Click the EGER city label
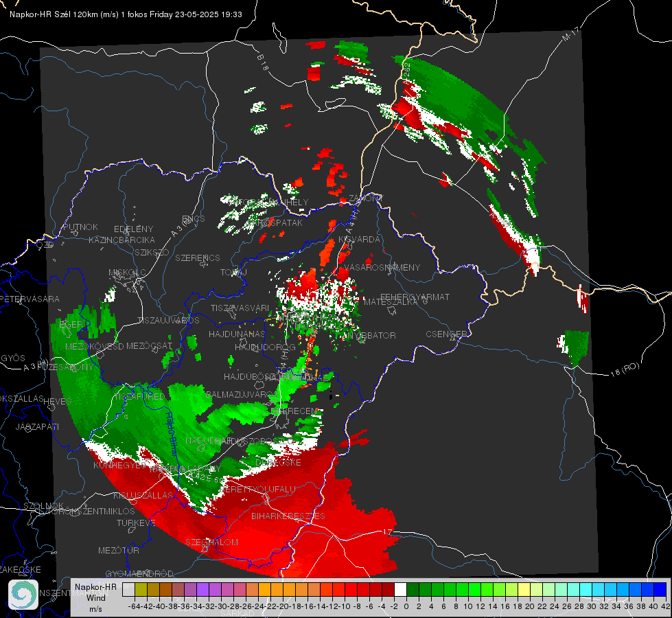This screenshot has width=672, height=618. [x=71, y=325]
